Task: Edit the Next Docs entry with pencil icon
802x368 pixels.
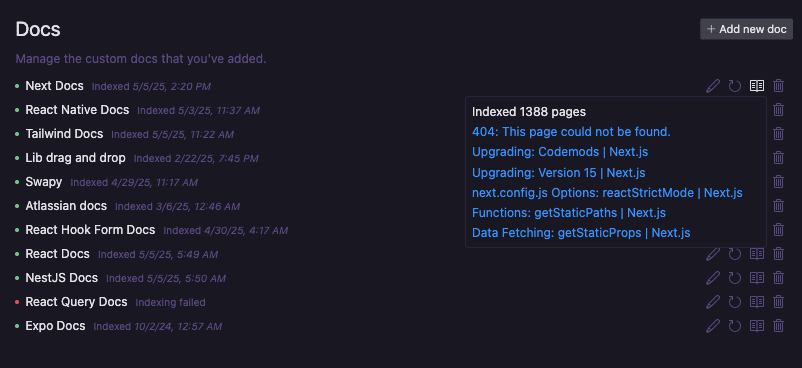Action: [x=712, y=86]
